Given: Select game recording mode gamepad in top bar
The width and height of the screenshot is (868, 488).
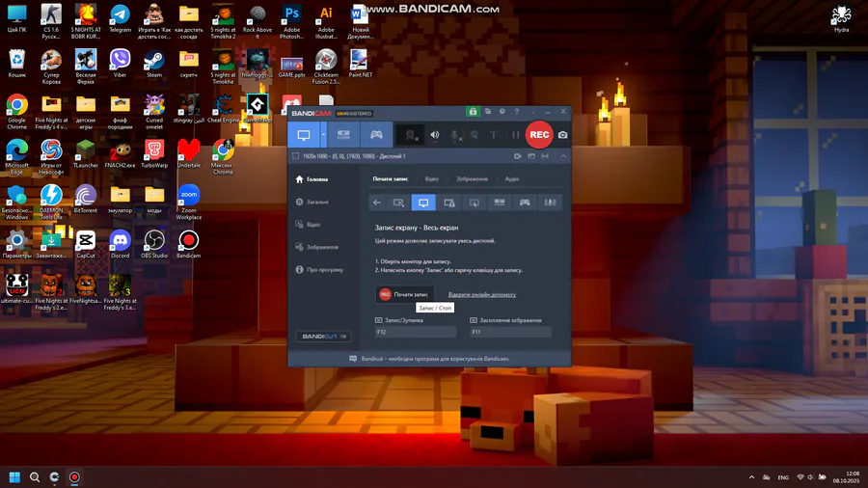Looking at the screenshot, I should [376, 134].
